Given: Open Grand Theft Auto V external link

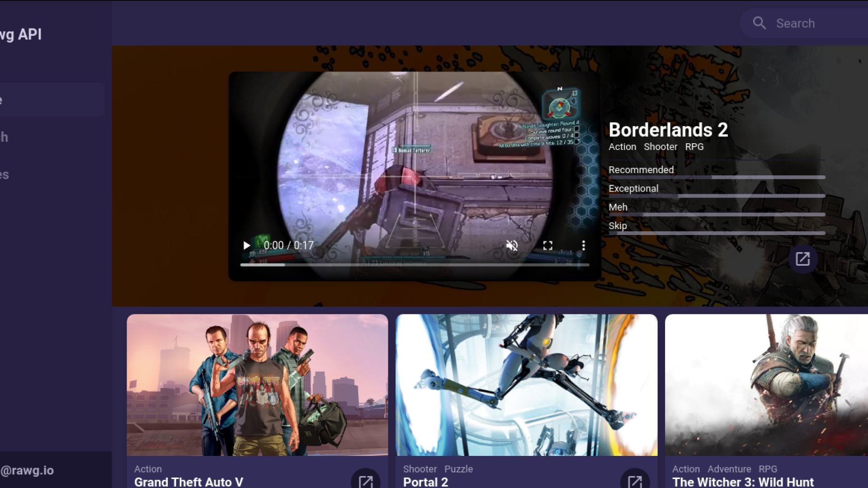Looking at the screenshot, I should click(x=365, y=481).
